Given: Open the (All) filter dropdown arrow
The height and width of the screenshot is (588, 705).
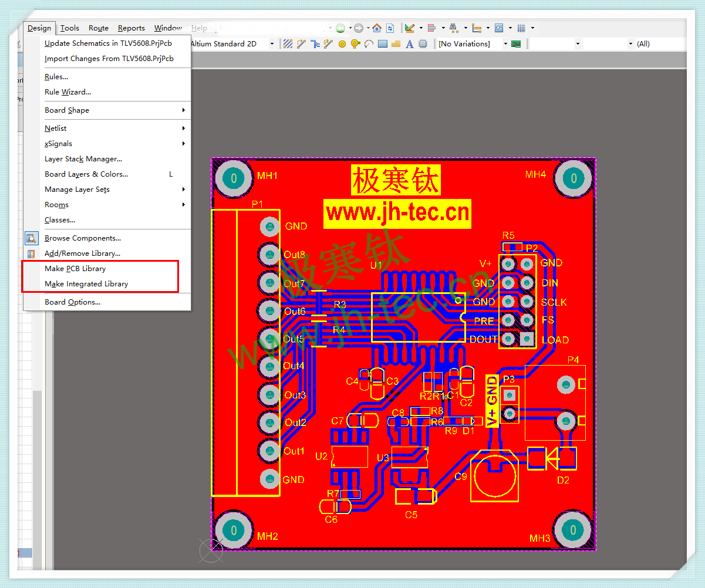Looking at the screenshot, I should [631, 44].
